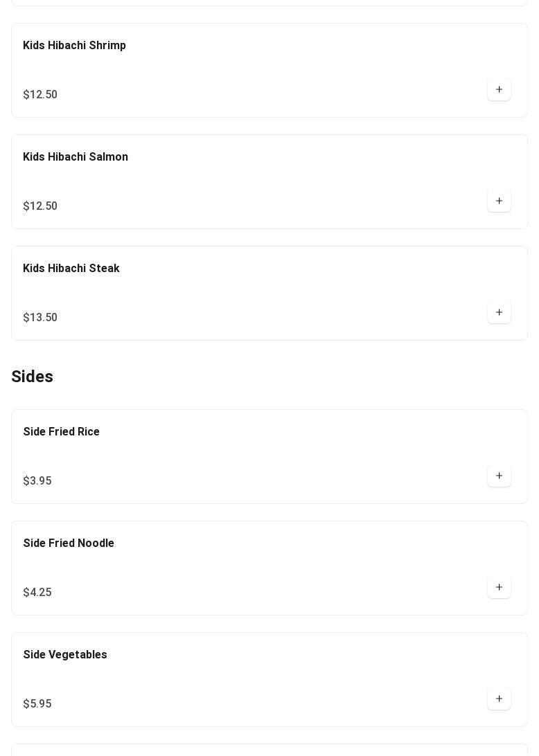The width and height of the screenshot is (539, 756).
Task: Open the Side Fried Rice item title
Action: coord(62,432)
